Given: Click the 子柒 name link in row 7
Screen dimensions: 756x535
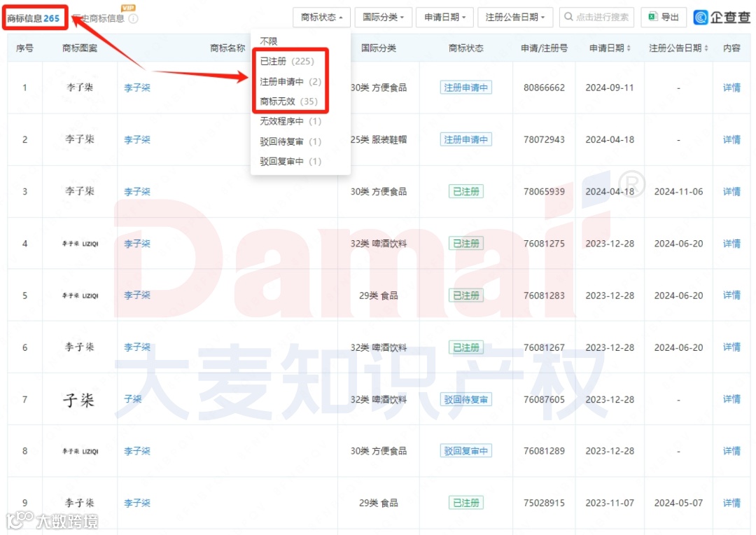Looking at the screenshot, I should tap(132, 399).
